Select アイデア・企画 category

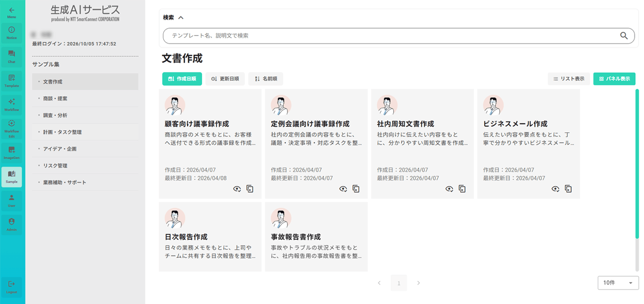[x=85, y=149]
